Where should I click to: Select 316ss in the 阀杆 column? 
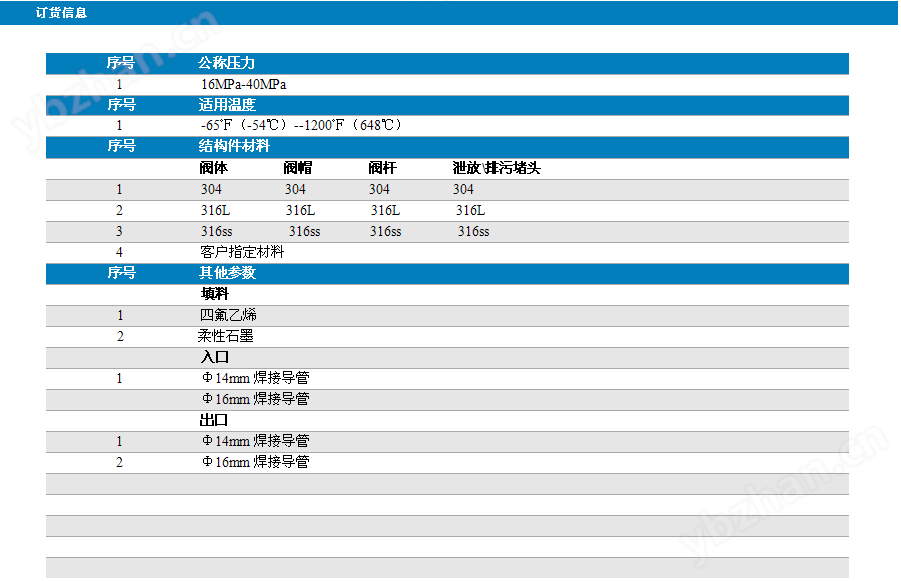coord(385,231)
